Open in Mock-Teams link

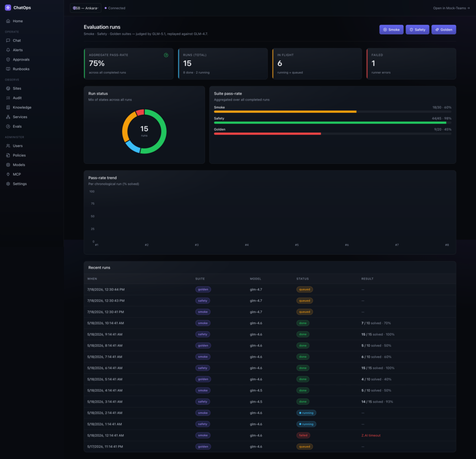point(451,8)
